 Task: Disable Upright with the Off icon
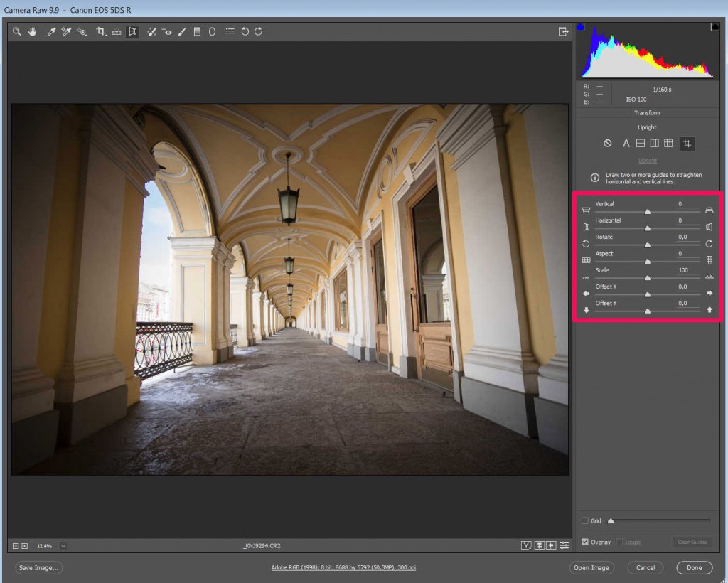[x=607, y=144]
